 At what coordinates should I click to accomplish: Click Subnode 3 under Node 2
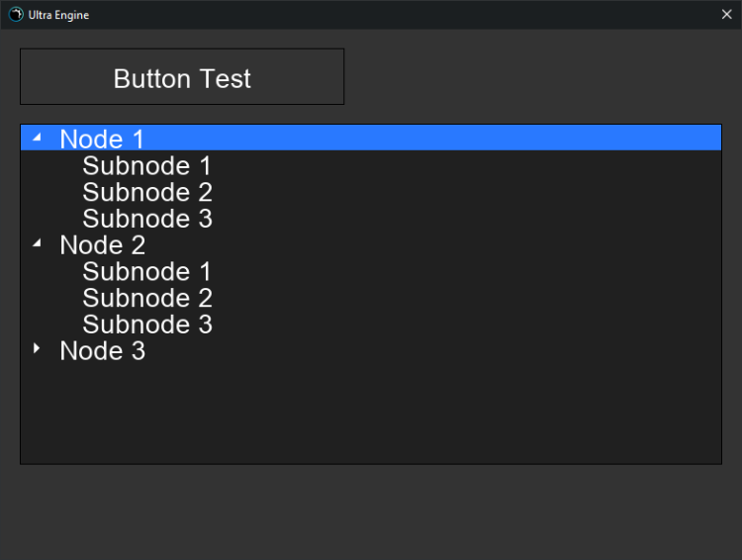click(146, 325)
